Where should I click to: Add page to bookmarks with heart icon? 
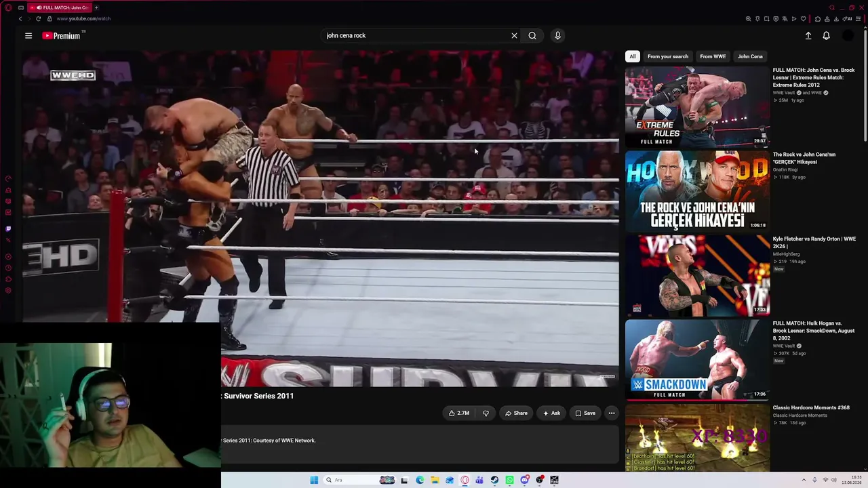pos(803,19)
